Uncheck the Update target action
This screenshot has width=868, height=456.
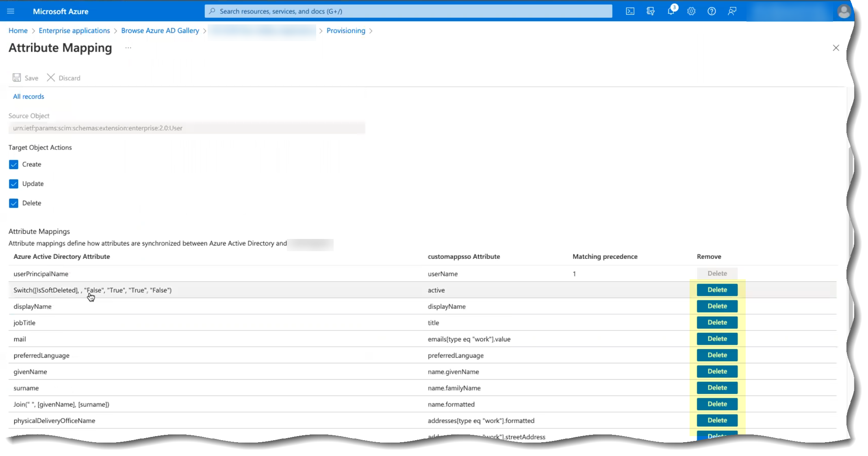pos(14,184)
